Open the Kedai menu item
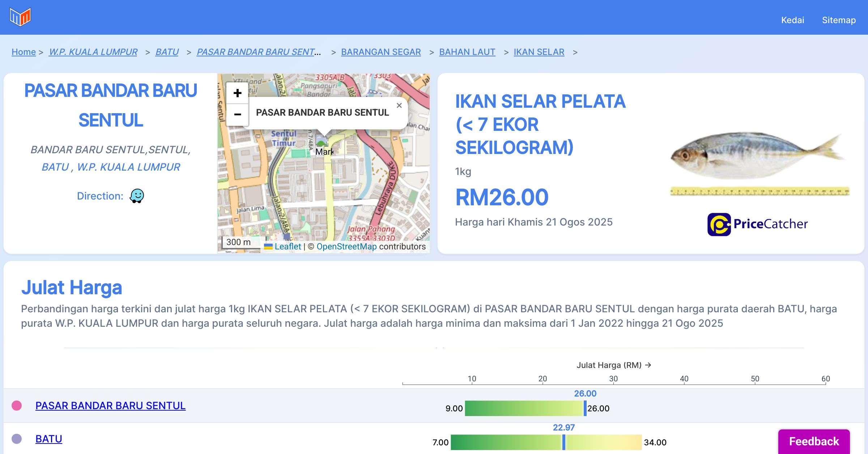The image size is (868, 454). 792,20
